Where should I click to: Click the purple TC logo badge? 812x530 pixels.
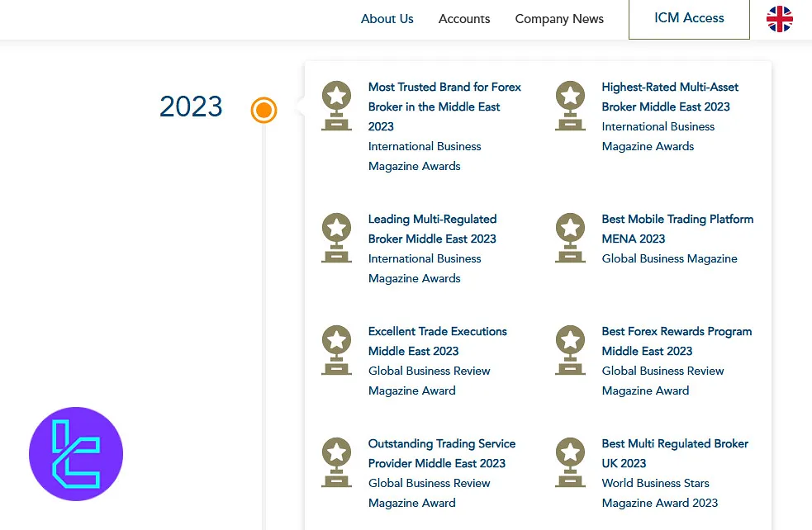click(76, 454)
